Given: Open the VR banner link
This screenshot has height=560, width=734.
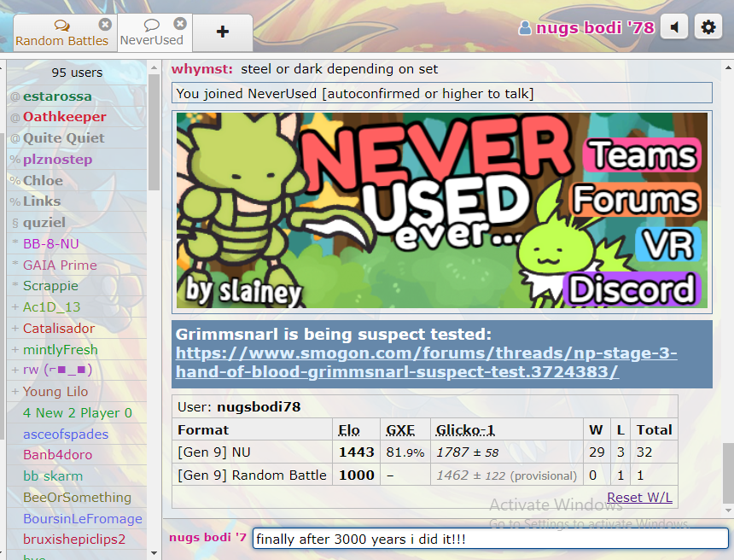Looking at the screenshot, I should (668, 244).
